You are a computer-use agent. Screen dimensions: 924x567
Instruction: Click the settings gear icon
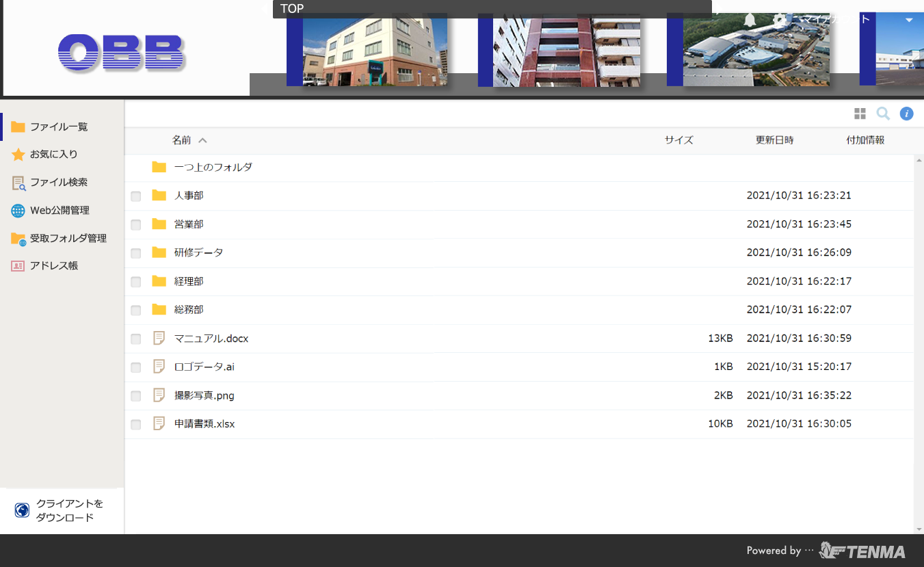(x=780, y=20)
